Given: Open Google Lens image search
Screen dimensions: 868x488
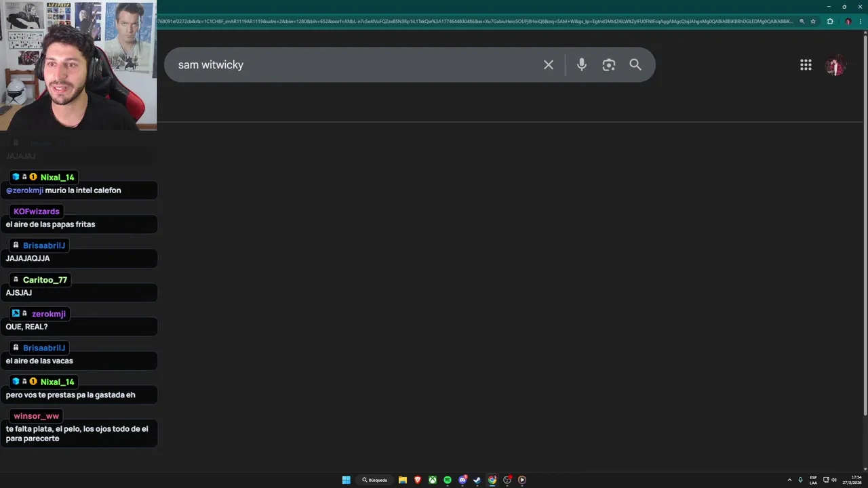Looking at the screenshot, I should pyautogui.click(x=608, y=65).
